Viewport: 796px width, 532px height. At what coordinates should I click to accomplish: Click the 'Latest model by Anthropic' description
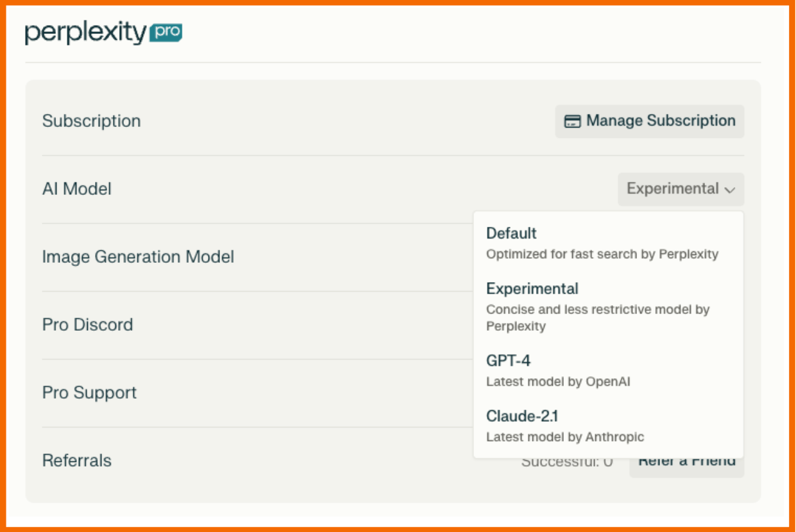564,437
